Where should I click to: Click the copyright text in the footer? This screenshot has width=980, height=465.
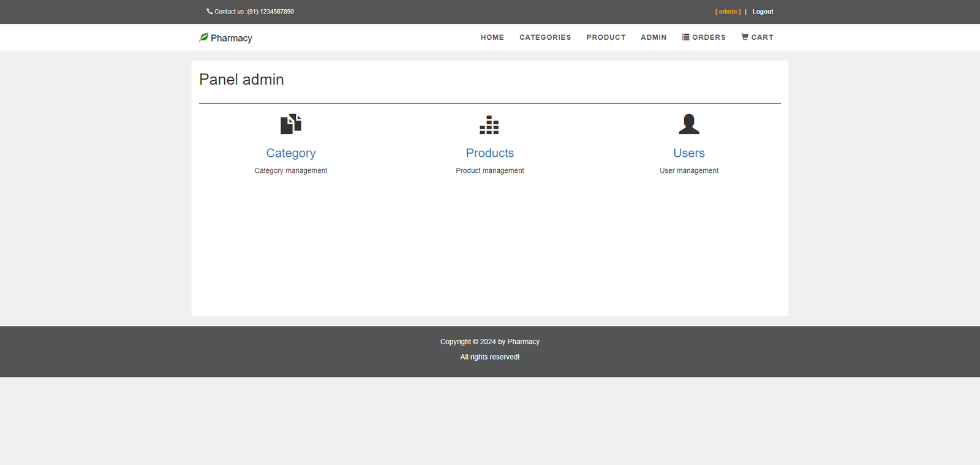tap(489, 342)
